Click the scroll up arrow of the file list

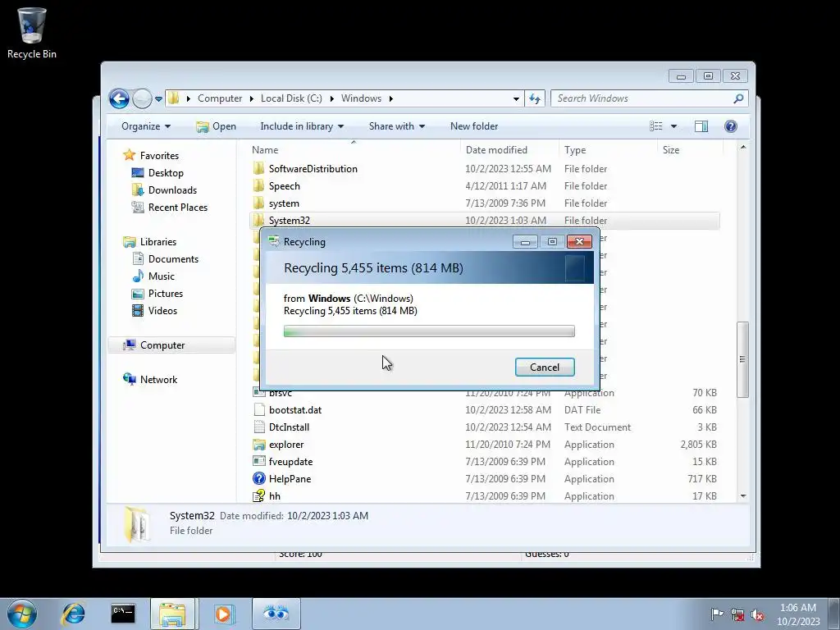point(742,148)
